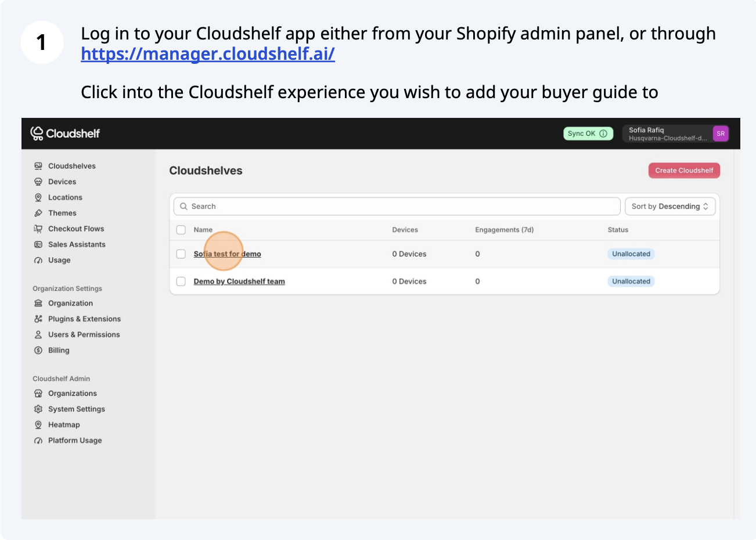Click the Sync OK info icon
Screen dimensions: 756x540
(x=603, y=134)
